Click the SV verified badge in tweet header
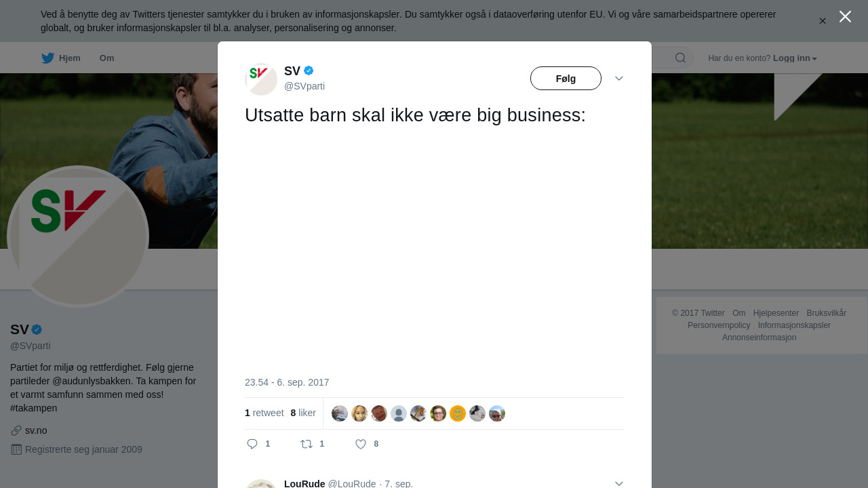The height and width of the screenshot is (488, 868). tap(309, 70)
